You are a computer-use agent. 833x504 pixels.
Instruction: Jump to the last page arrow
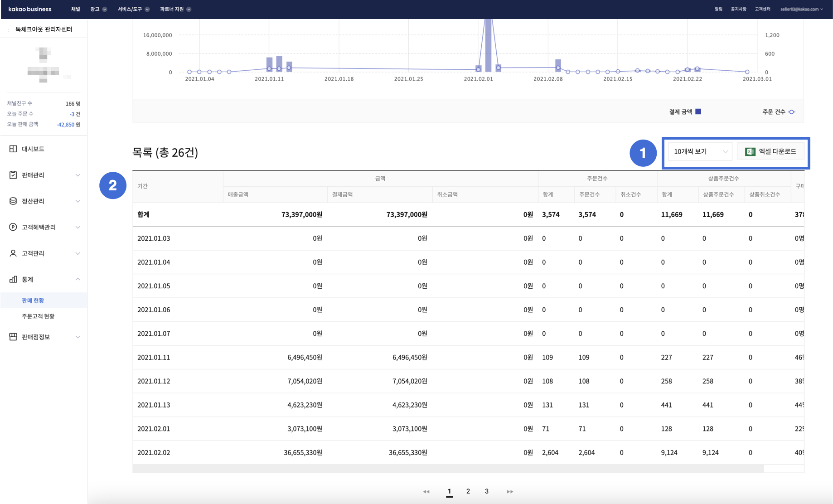tap(510, 491)
